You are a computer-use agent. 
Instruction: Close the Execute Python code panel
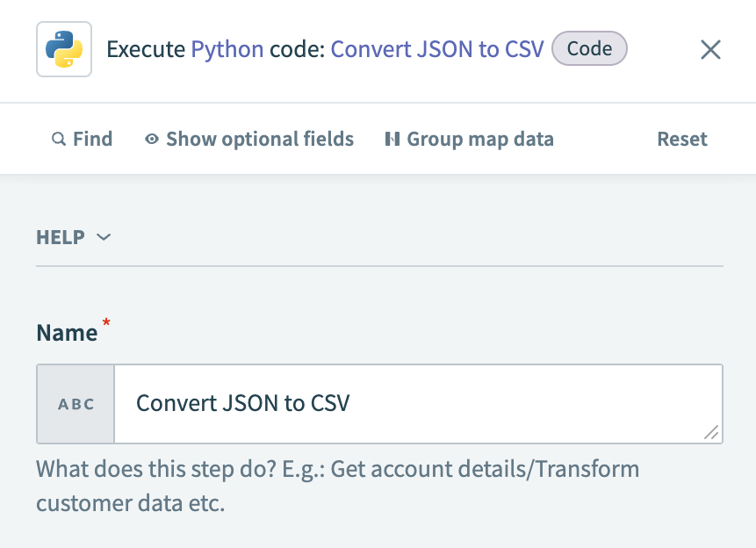point(710,49)
